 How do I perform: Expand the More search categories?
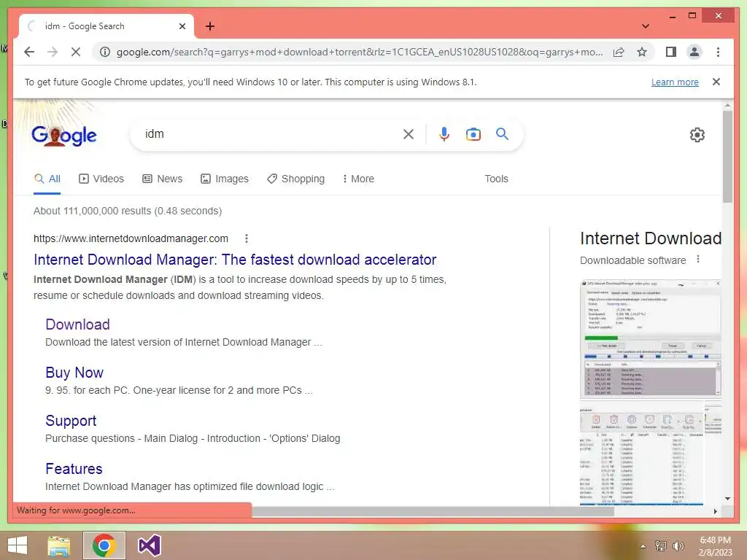358,179
